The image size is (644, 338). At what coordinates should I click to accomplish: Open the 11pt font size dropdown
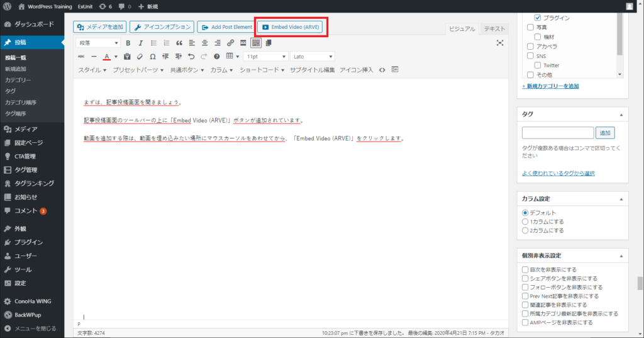[265, 56]
